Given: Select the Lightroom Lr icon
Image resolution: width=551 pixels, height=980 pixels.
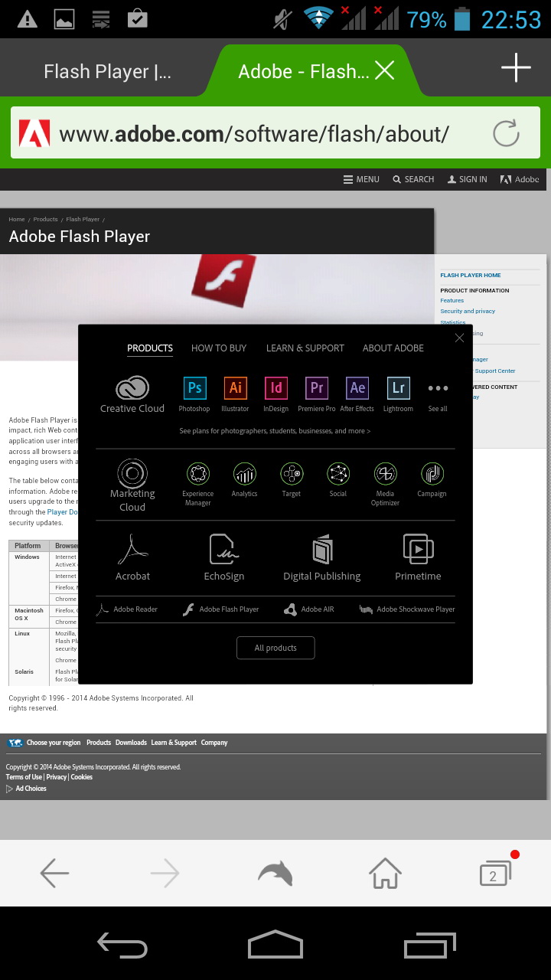Looking at the screenshot, I should (398, 388).
